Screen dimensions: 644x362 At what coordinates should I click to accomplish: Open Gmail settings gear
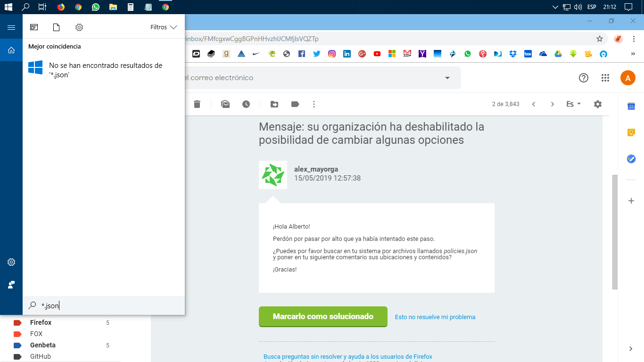(598, 104)
